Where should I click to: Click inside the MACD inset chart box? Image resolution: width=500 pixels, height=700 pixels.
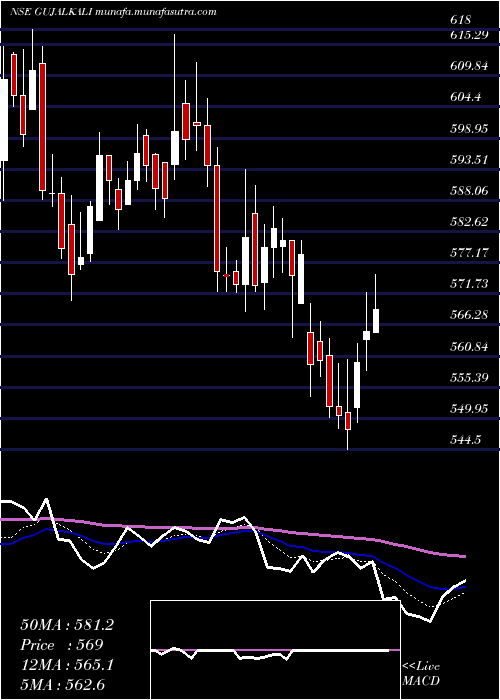[275, 650]
